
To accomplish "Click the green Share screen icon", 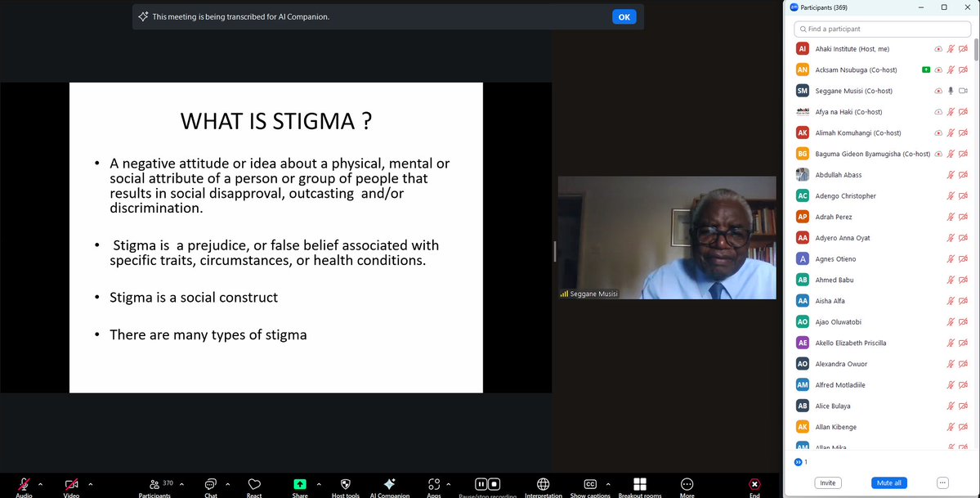I will click(x=300, y=484).
